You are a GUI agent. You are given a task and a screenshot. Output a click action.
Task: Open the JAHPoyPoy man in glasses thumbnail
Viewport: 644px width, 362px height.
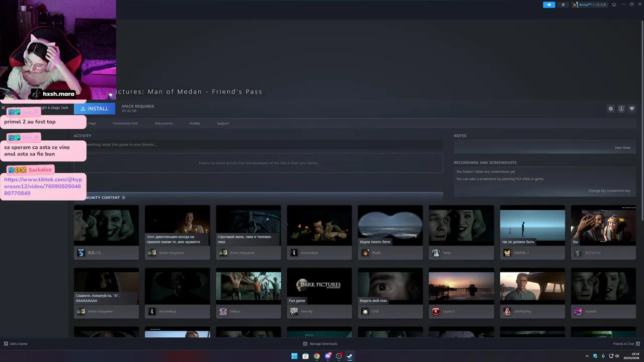point(532,286)
